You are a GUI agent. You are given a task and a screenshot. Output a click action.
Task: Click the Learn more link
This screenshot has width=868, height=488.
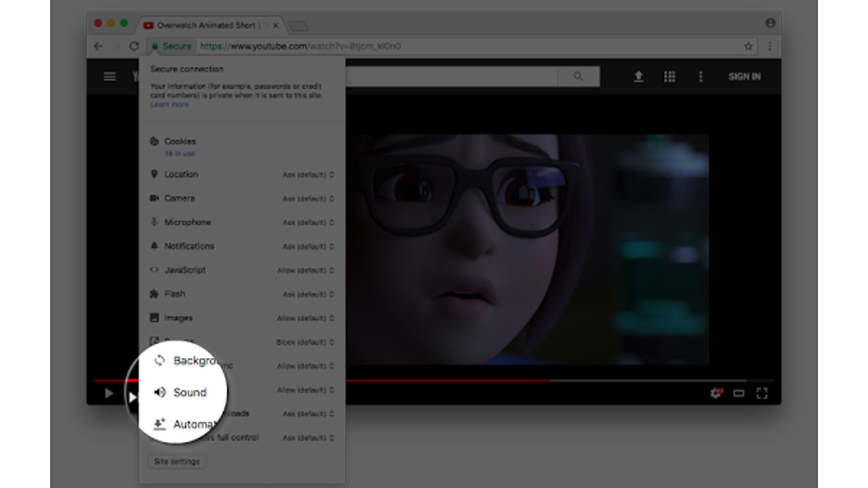tap(170, 104)
